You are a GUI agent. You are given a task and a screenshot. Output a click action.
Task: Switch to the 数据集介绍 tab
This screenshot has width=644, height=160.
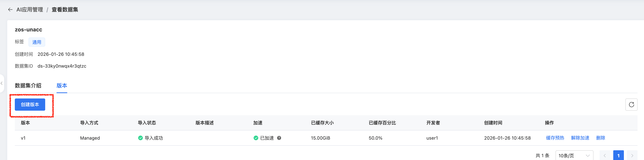tap(28, 86)
